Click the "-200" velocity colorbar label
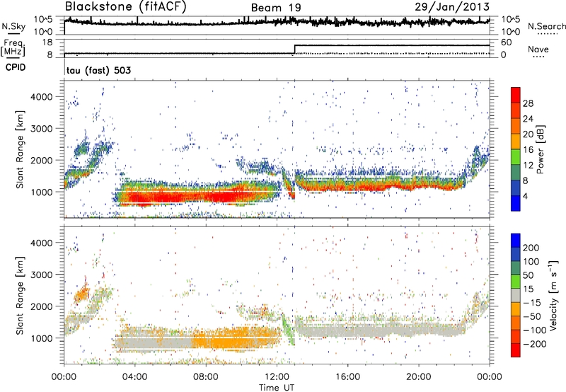Screen dimensions: 566x392 coord(535,344)
